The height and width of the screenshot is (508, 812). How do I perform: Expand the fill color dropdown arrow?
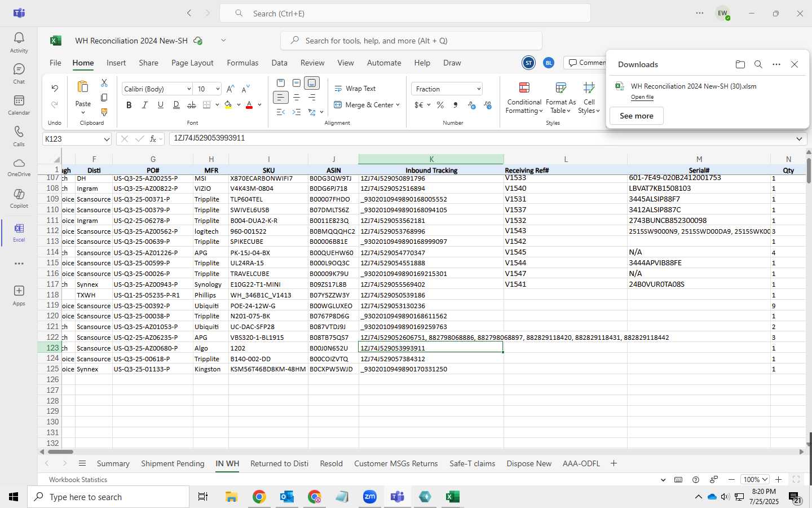coord(239,105)
